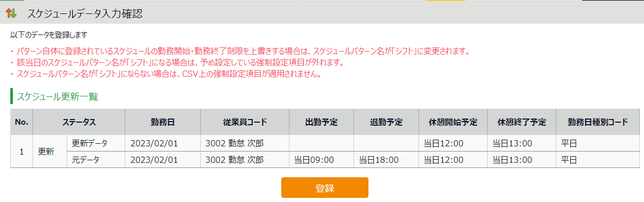Screen dimensions: 644x202
Task: Click the 登録 button
Action: 325,188
